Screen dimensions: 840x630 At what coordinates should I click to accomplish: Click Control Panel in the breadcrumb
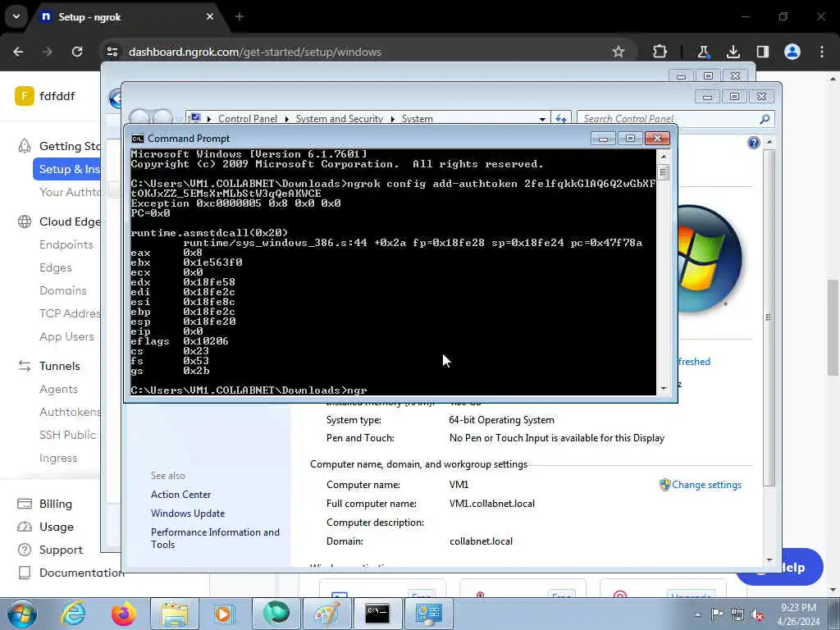(x=248, y=119)
